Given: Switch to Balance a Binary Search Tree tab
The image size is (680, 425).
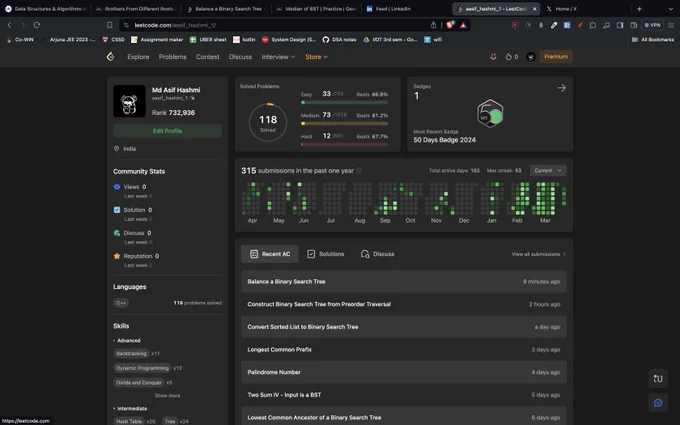Looking at the screenshot, I should 225,9.
